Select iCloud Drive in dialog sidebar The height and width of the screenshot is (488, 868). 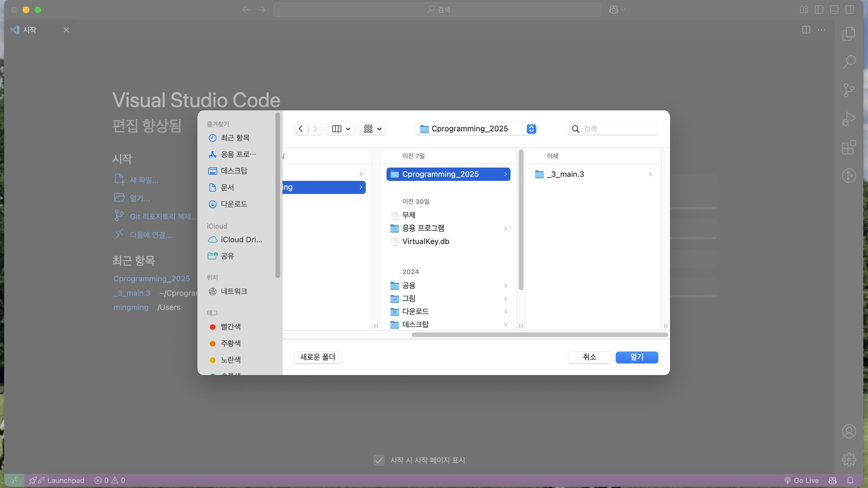[x=235, y=240]
